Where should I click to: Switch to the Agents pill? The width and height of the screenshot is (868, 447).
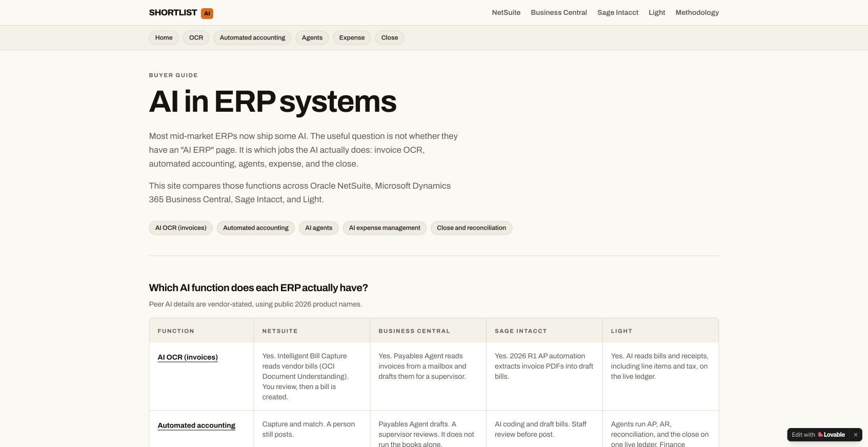(312, 37)
